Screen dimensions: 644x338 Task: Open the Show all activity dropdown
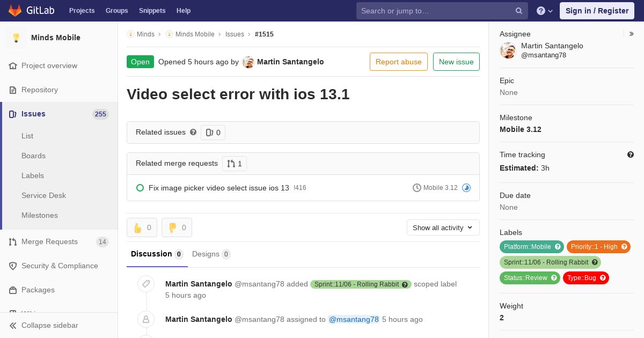pyautogui.click(x=443, y=227)
